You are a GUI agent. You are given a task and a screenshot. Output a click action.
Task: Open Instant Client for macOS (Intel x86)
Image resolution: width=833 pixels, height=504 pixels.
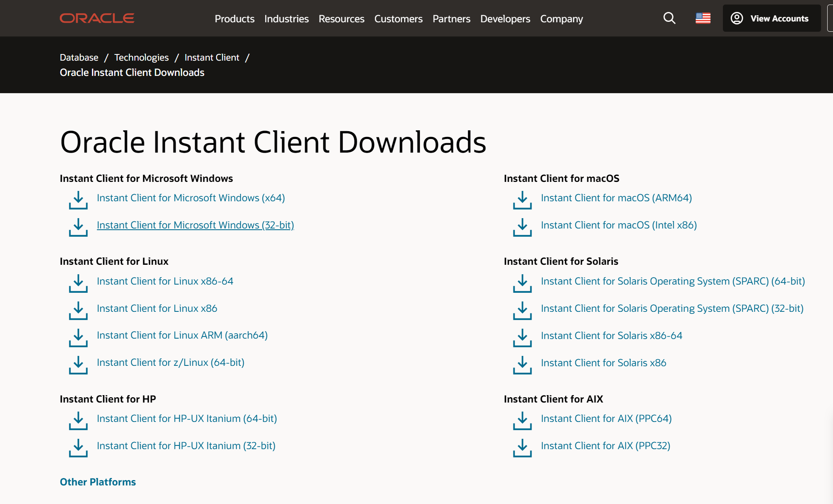619,225
